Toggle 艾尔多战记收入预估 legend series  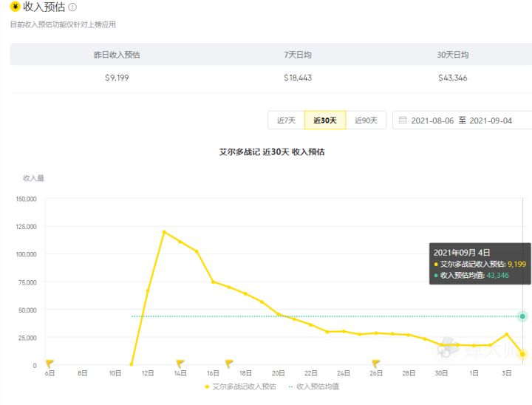point(240,387)
